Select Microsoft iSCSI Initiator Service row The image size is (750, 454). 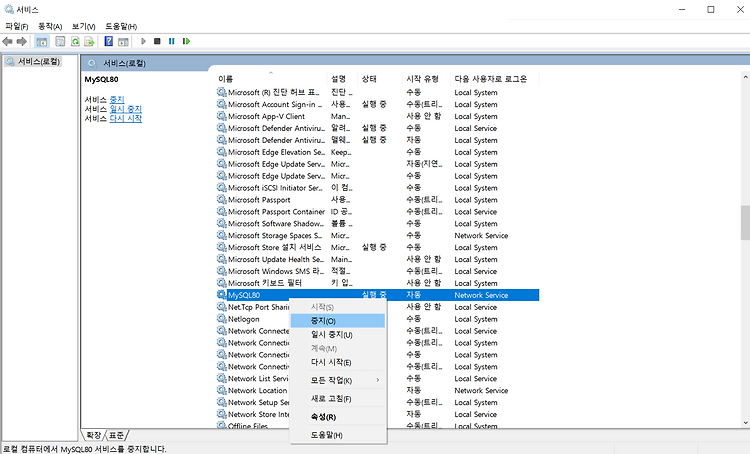point(377,188)
